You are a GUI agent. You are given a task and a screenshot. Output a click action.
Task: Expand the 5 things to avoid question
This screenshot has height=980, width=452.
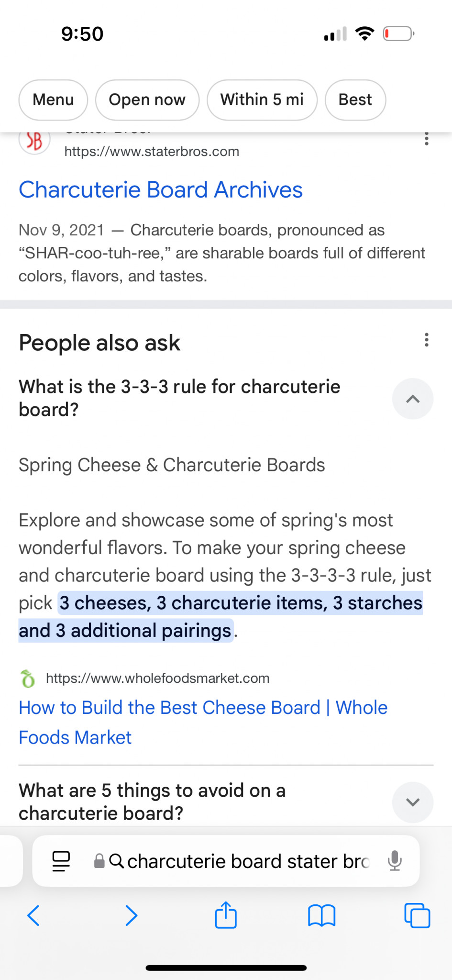(412, 802)
